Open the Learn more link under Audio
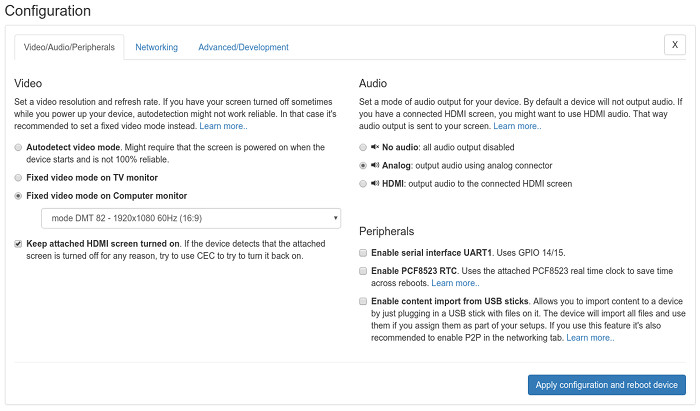Viewport: 700px width, 411px height. click(x=517, y=127)
